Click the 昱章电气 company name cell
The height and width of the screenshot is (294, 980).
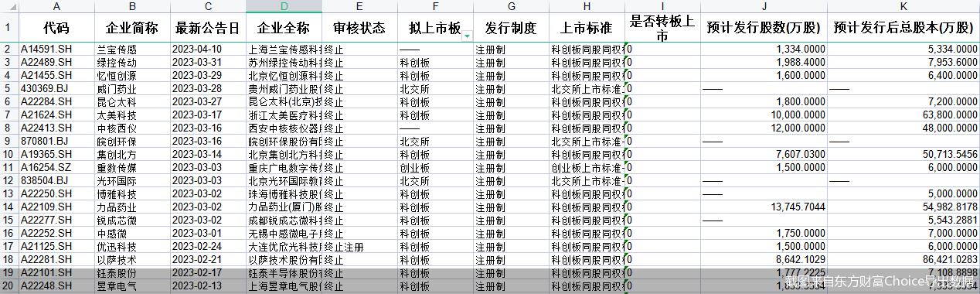(131, 286)
